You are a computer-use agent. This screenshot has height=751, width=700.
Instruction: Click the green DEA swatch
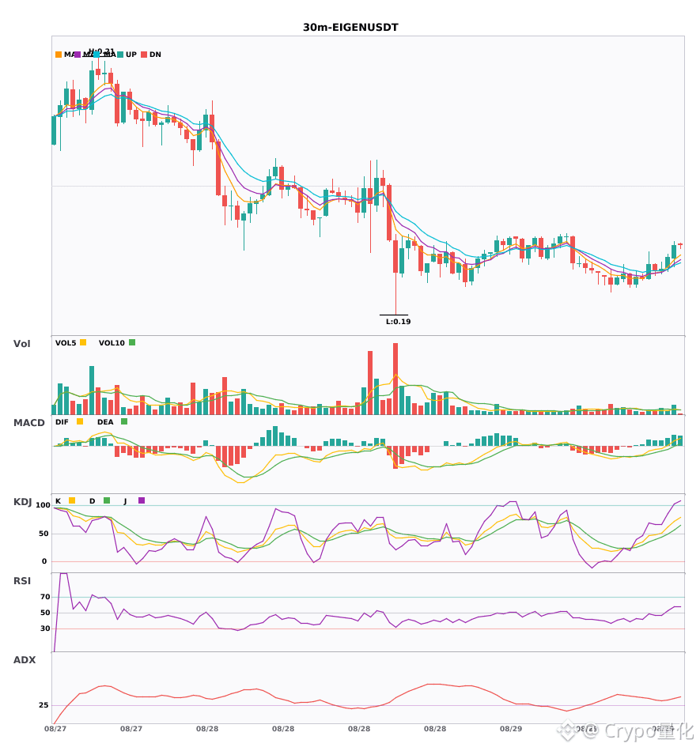pos(124,421)
